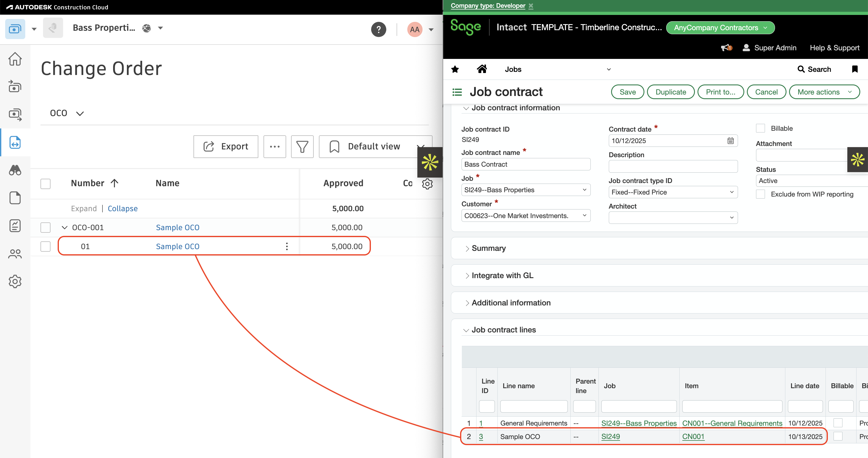Enable the Billable checkbox
Viewport: 868px width, 458px height.
click(761, 128)
